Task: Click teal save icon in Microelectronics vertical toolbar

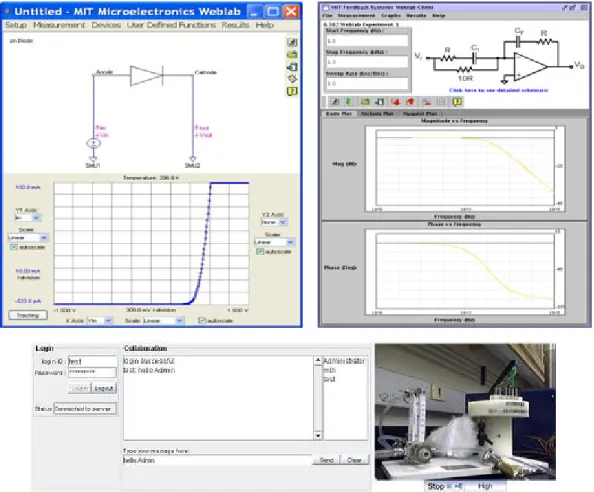Action: click(x=292, y=67)
